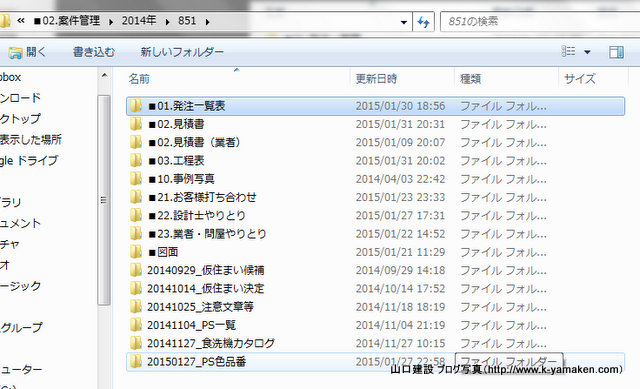Select the ■02.見積書（業者） folder icon

click(x=136, y=142)
